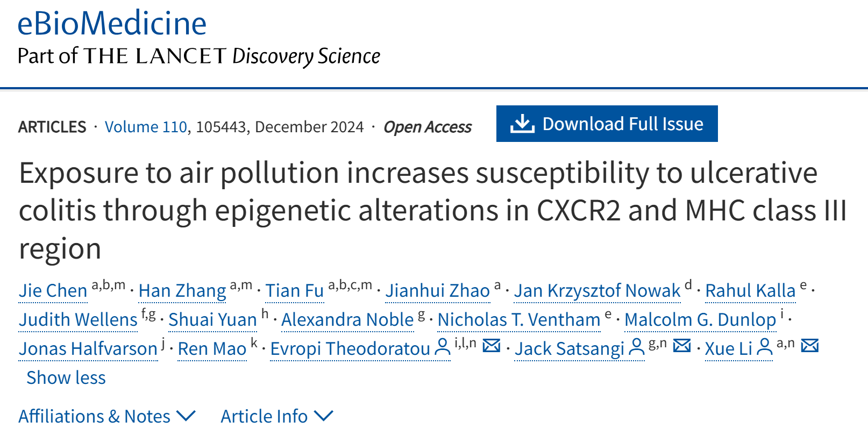Click the download arrow icon
The image size is (868, 436).
pos(522,124)
